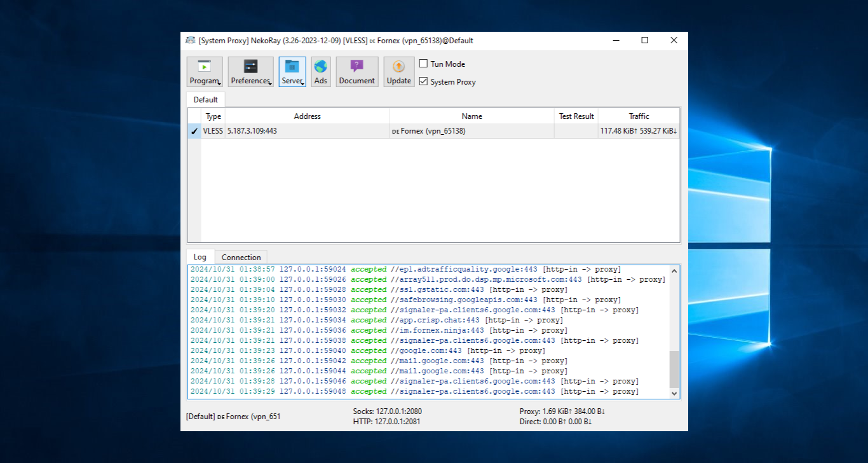
Task: Click the mail.google.com log line on port 59044
Action: tap(379, 371)
